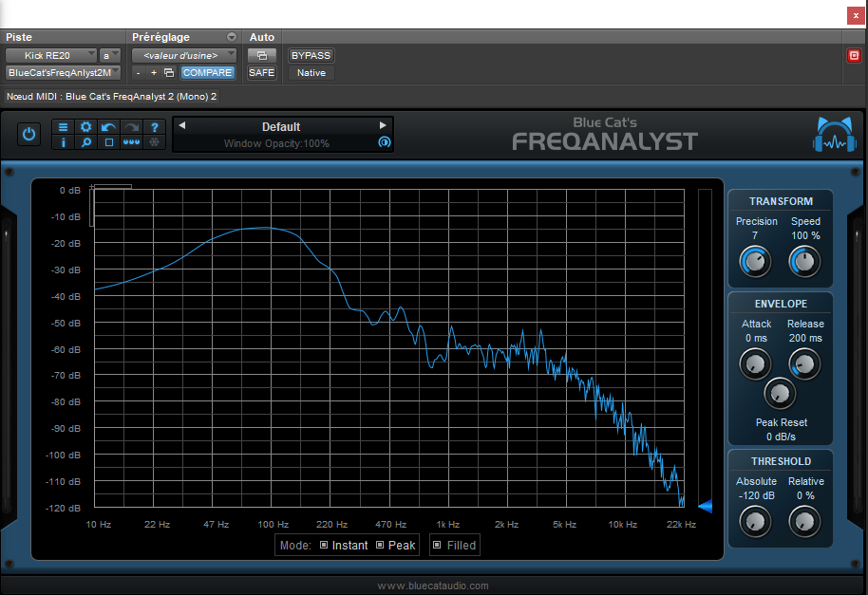Viewport: 868px width, 595px height.
Task: Click the Release knob
Action: [804, 363]
